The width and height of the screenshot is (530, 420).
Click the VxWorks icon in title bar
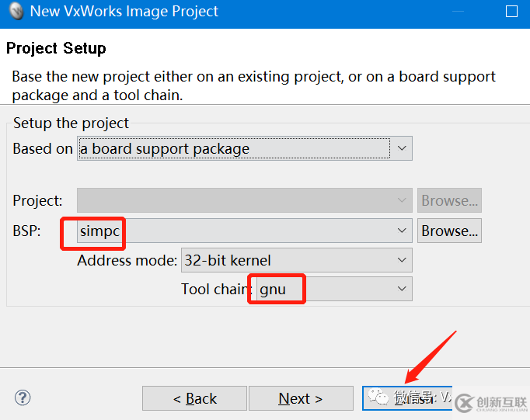(x=16, y=11)
